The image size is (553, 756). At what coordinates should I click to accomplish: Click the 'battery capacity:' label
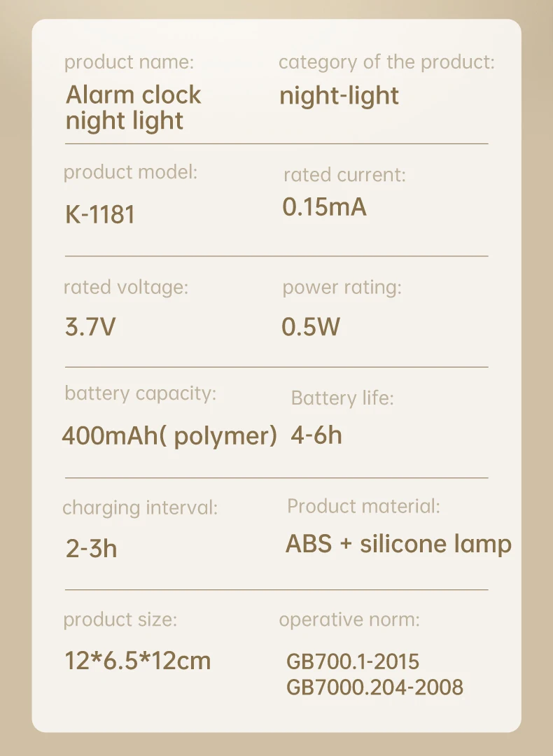140,394
